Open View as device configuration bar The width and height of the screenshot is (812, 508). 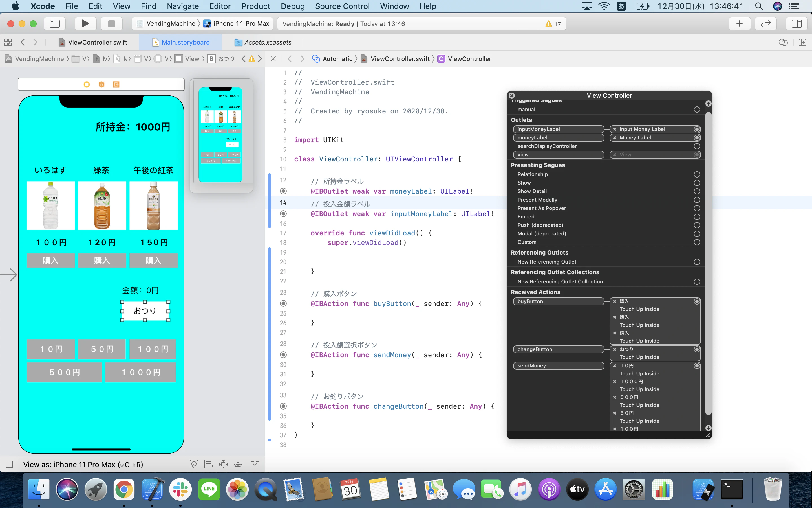click(83, 464)
